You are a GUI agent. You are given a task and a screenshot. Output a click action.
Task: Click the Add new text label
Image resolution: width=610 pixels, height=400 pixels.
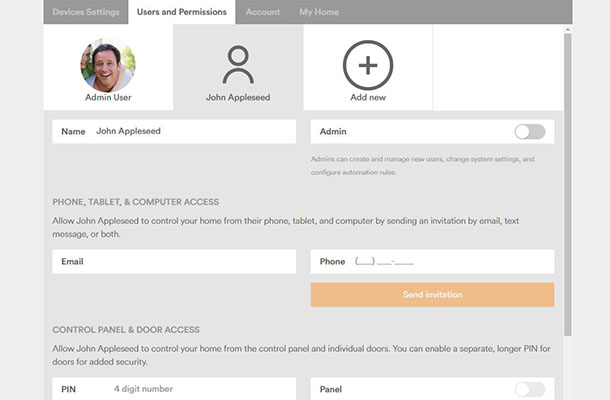pyautogui.click(x=368, y=97)
